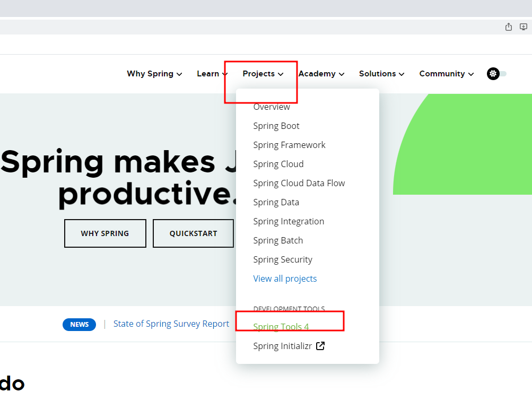Expand the Academy dropdown
Screen dimensions: 532x409
321,74
